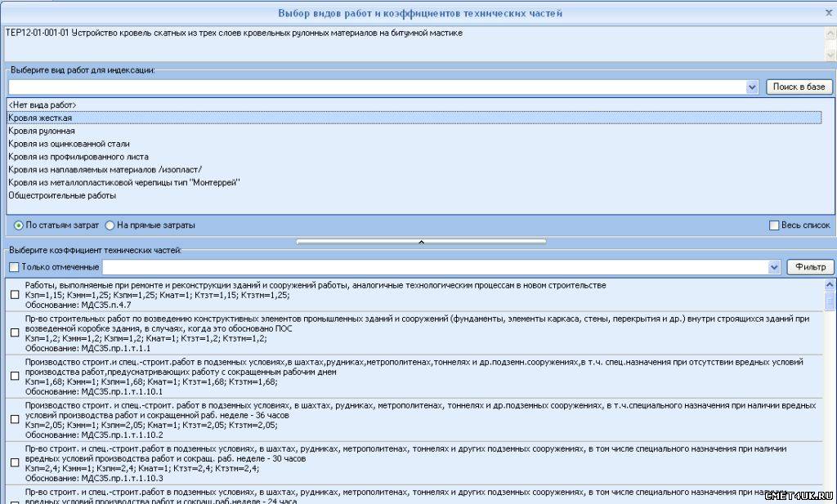The image size is (837, 504).
Task: Collapse the upper panel with splitter arrow
Action: (421, 242)
